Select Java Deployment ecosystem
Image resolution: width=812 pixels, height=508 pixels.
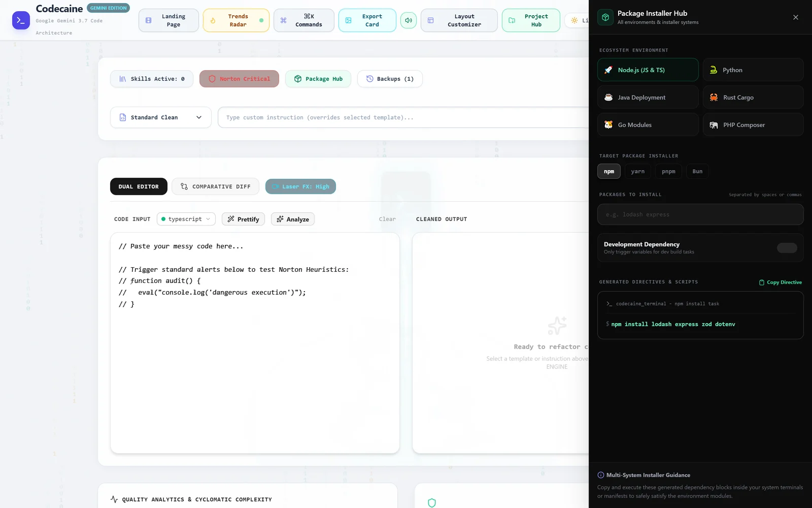click(648, 97)
